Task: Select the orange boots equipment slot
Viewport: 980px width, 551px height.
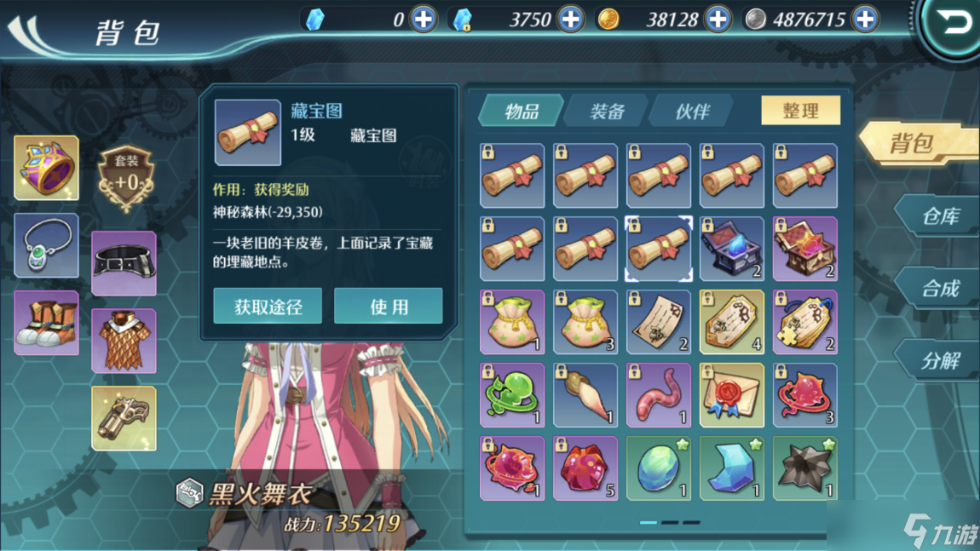Action: coord(46,323)
